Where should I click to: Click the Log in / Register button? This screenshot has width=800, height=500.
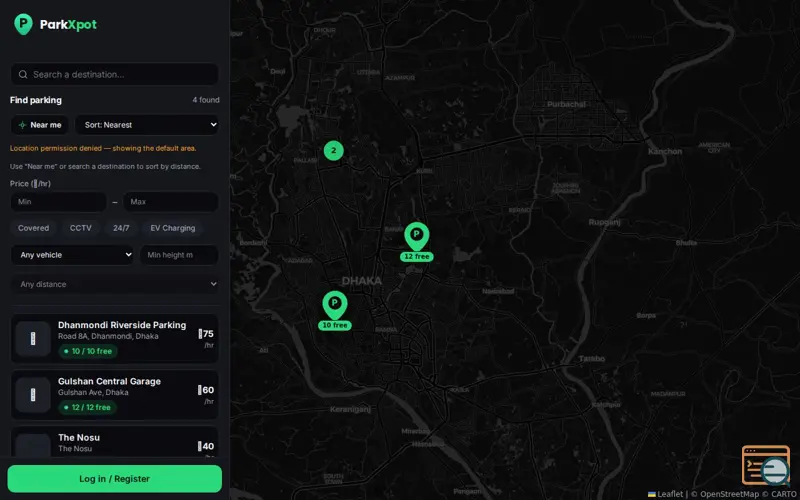click(x=114, y=479)
